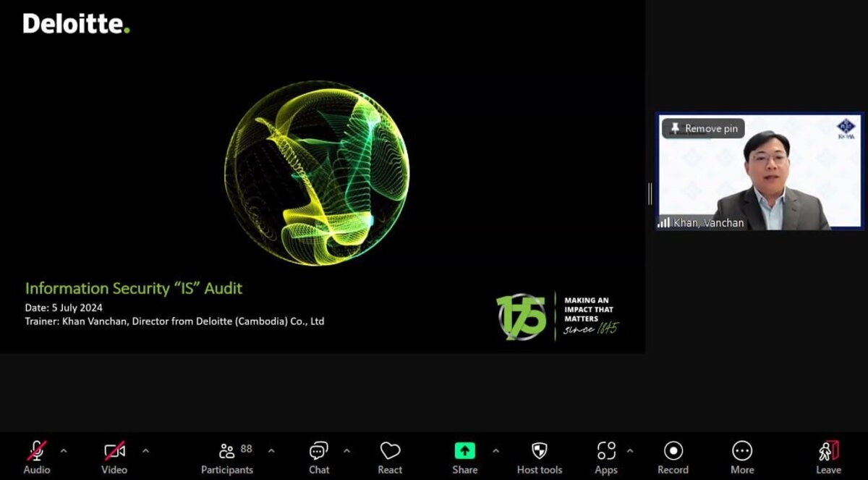Open the React heart menu
The width and height of the screenshot is (868, 480).
click(x=390, y=458)
